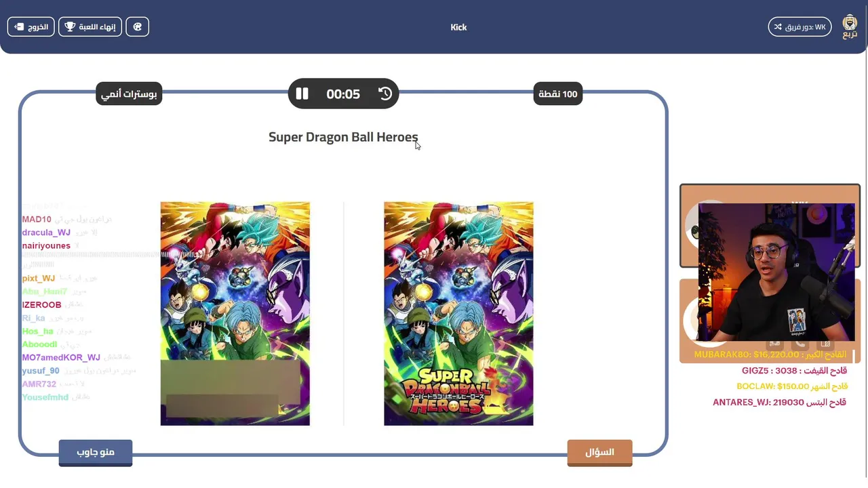Click chat username MO7amedKOR_WJ
This screenshot has height=488, width=868.
pos(61,357)
